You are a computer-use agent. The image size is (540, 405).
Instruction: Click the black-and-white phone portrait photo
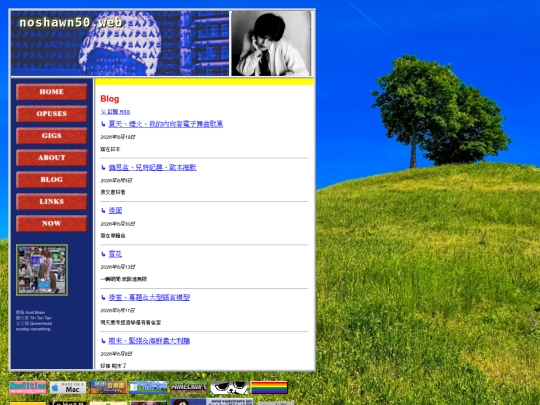pyautogui.click(x=271, y=43)
